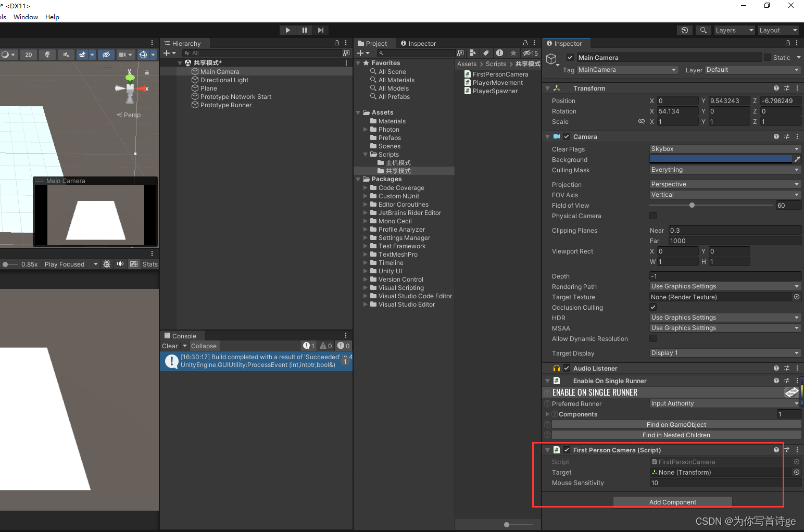This screenshot has width=804, height=532.
Task: Toggle scene effects (skybox) icon
Action: point(82,55)
